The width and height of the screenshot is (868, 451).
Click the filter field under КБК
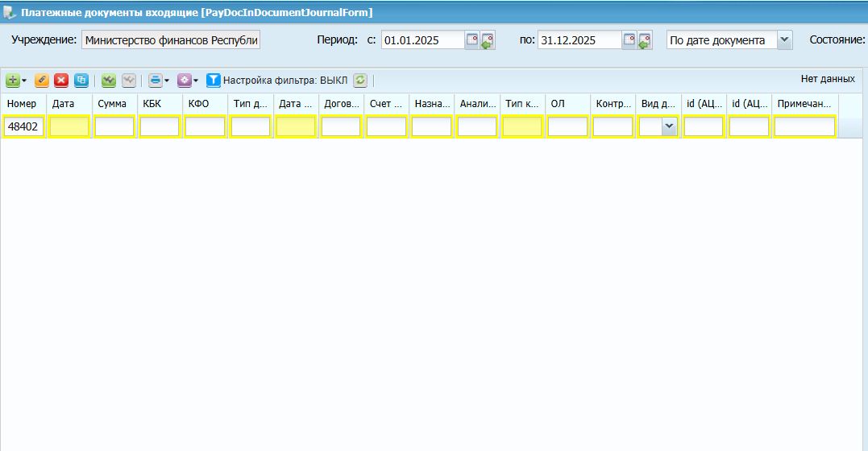pos(160,126)
